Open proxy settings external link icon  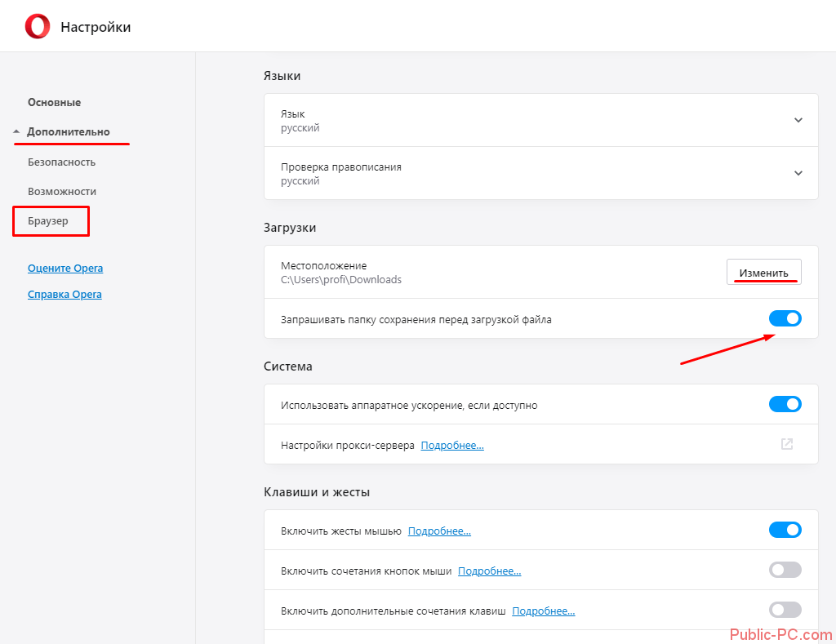(786, 444)
